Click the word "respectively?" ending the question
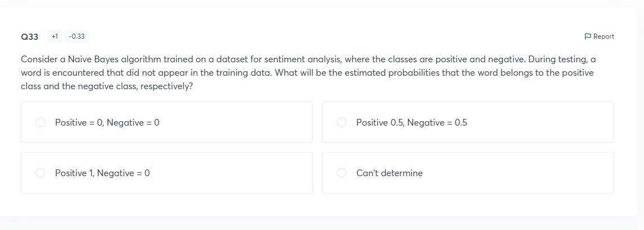 166,87
